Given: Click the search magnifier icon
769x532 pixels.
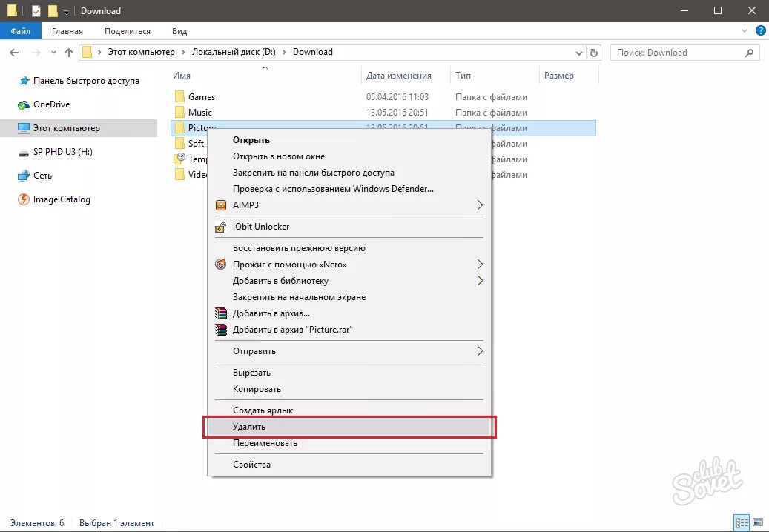Looking at the screenshot, I should coord(749,53).
